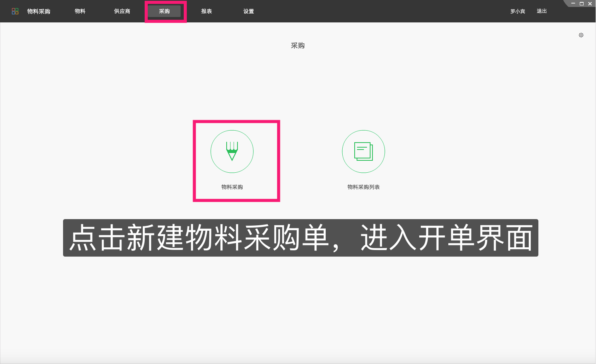Open the 报表 section

[x=207, y=11]
